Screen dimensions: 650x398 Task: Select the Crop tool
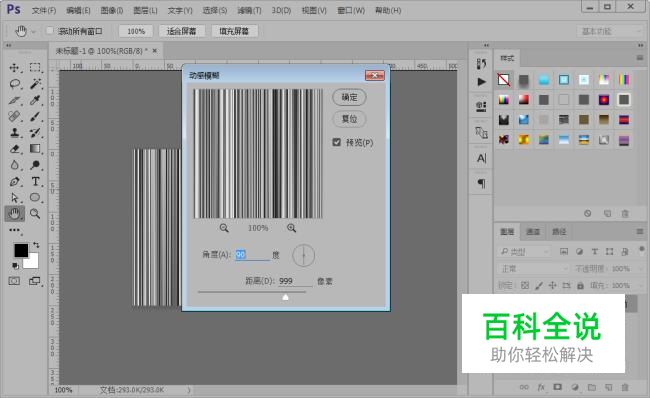click(x=15, y=100)
